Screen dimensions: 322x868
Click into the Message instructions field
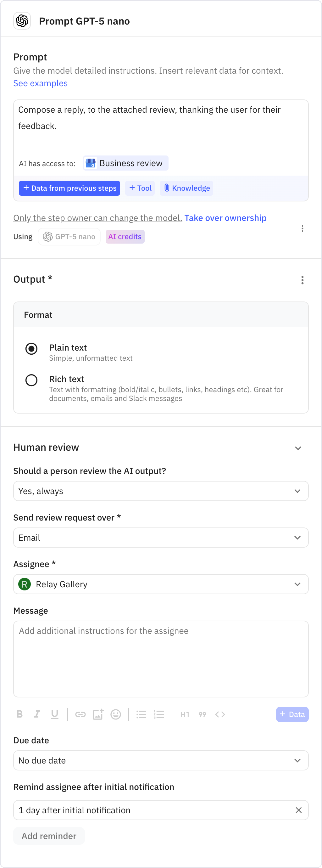161,659
